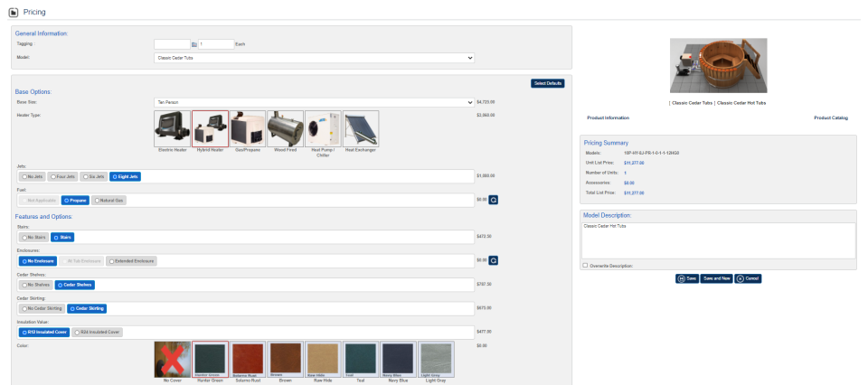Select the Electric Heater image
This screenshot has width=868, height=385.
tap(172, 128)
